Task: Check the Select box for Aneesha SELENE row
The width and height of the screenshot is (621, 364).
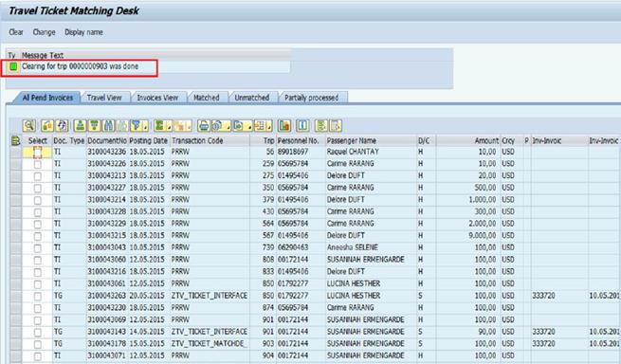Action: point(38,248)
